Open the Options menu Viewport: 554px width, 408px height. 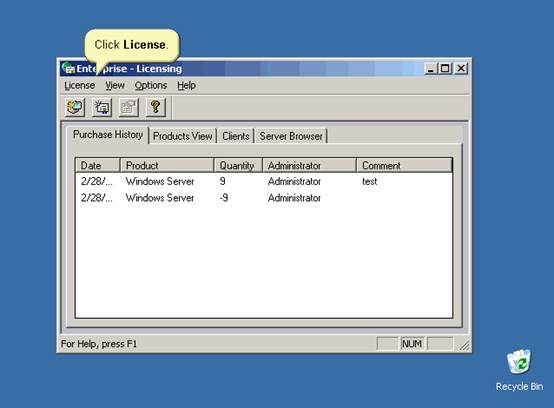point(151,85)
